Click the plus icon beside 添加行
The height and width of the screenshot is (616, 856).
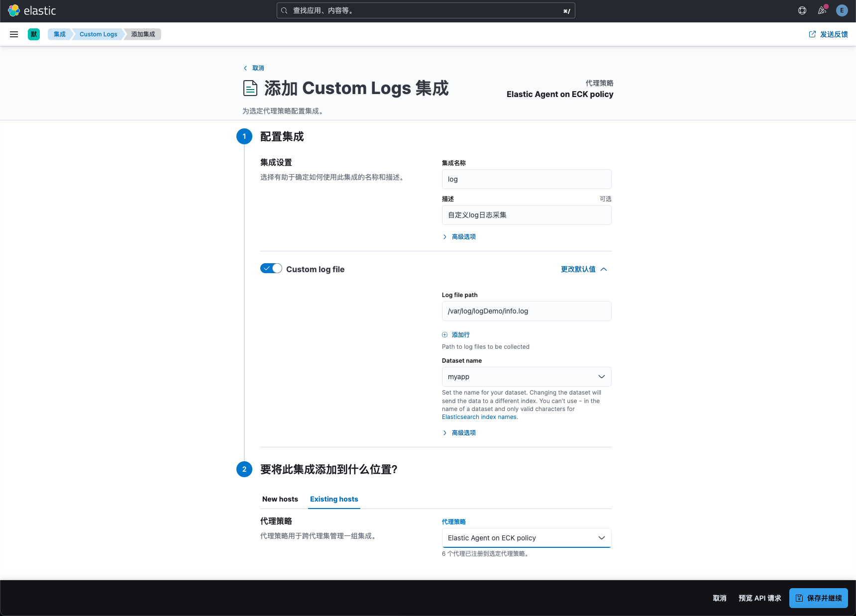pyautogui.click(x=445, y=335)
